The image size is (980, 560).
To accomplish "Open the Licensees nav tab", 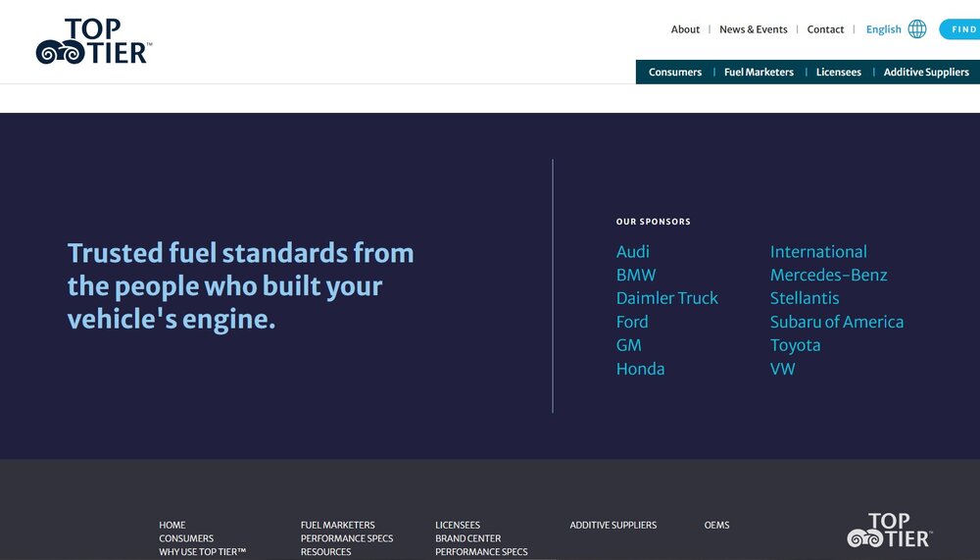I will pos(838,72).
